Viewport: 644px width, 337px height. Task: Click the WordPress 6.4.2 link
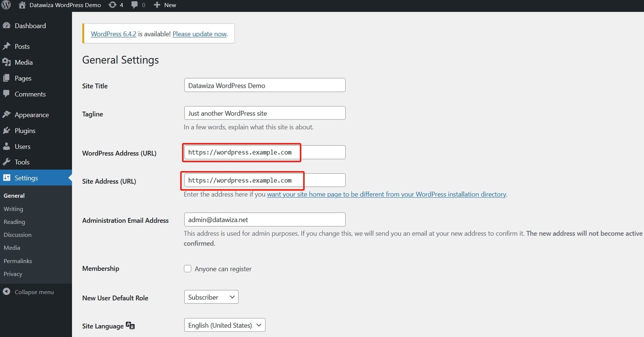pyautogui.click(x=114, y=34)
